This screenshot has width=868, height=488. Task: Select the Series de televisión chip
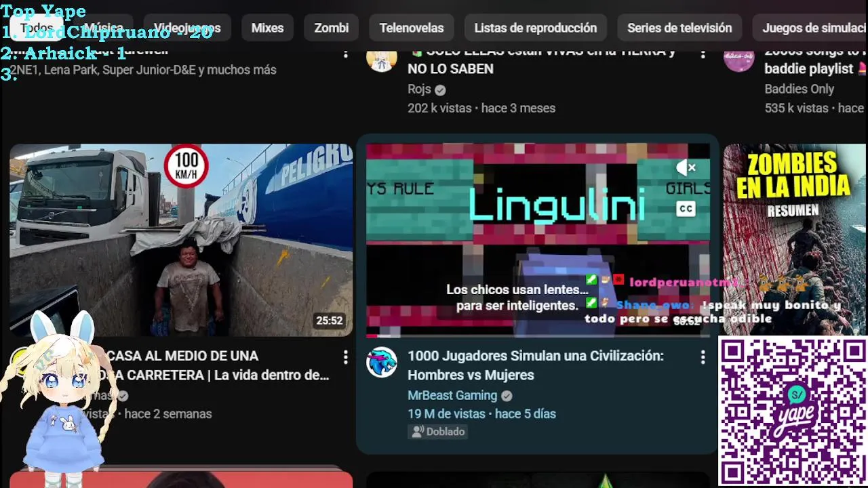pyautogui.click(x=679, y=28)
